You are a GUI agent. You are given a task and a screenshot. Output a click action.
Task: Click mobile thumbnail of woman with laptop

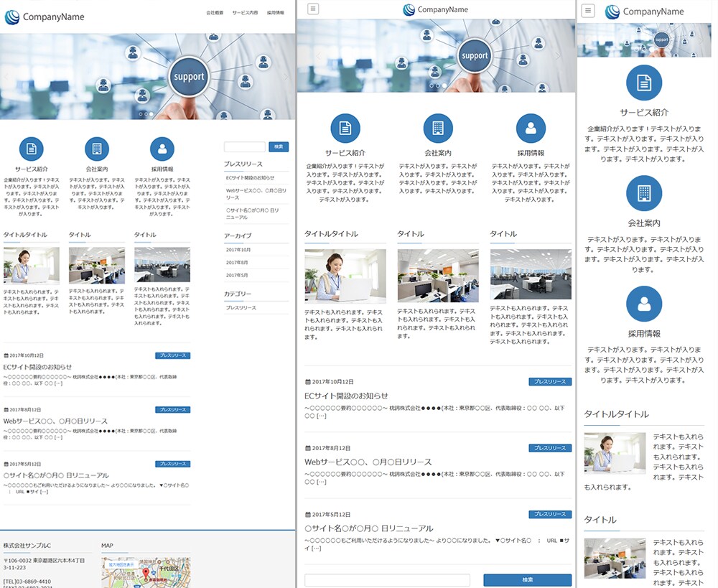click(615, 453)
